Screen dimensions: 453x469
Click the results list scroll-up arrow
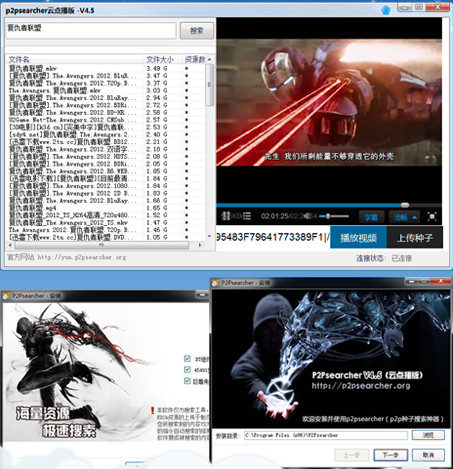point(209,59)
